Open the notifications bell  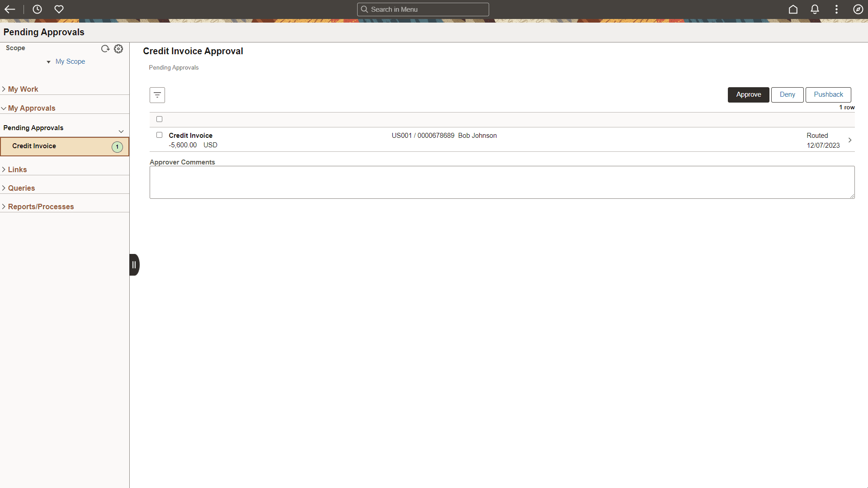(815, 9)
